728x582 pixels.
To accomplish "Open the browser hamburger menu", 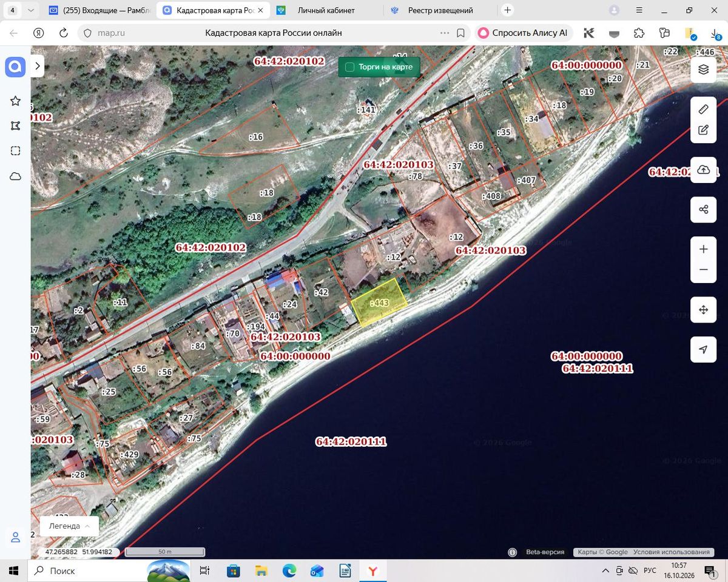I will (x=639, y=10).
